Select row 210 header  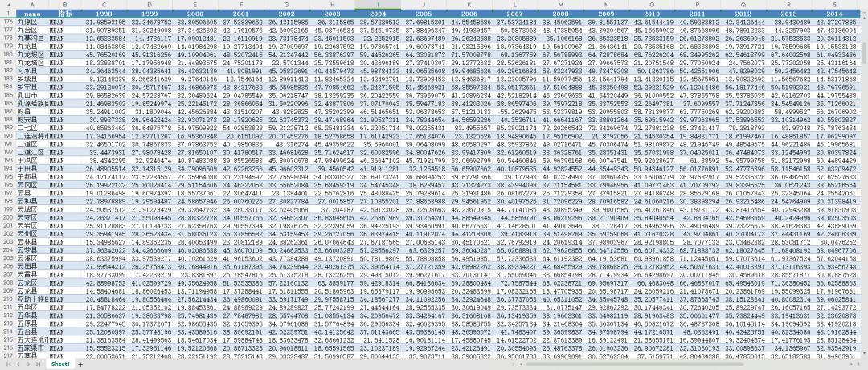[8, 299]
